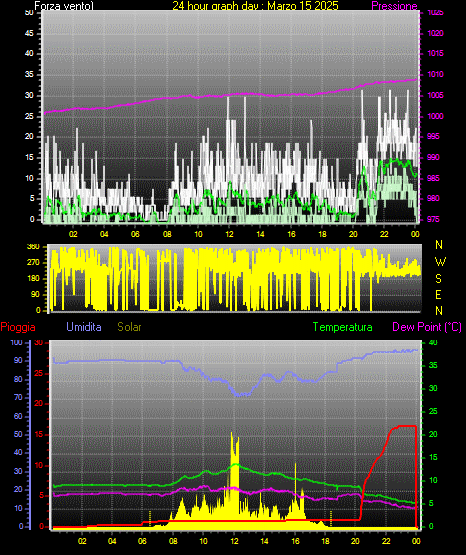Click the 20 hour mark on wind chart
Viewport: 466px width, 555px height.
click(x=353, y=234)
